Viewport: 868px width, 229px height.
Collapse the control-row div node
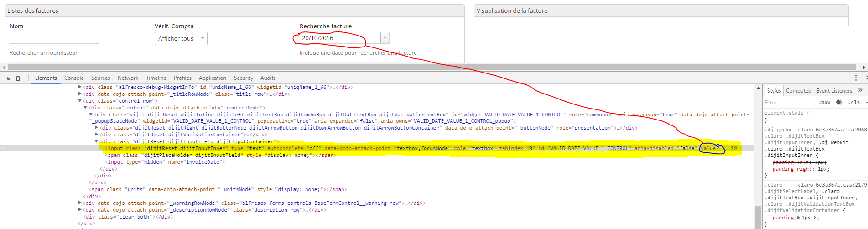(x=80, y=101)
